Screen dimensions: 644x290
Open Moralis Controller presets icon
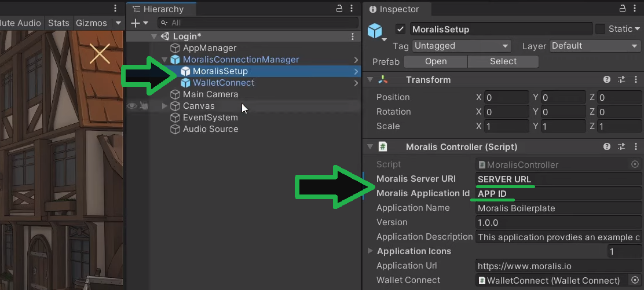[621, 146]
